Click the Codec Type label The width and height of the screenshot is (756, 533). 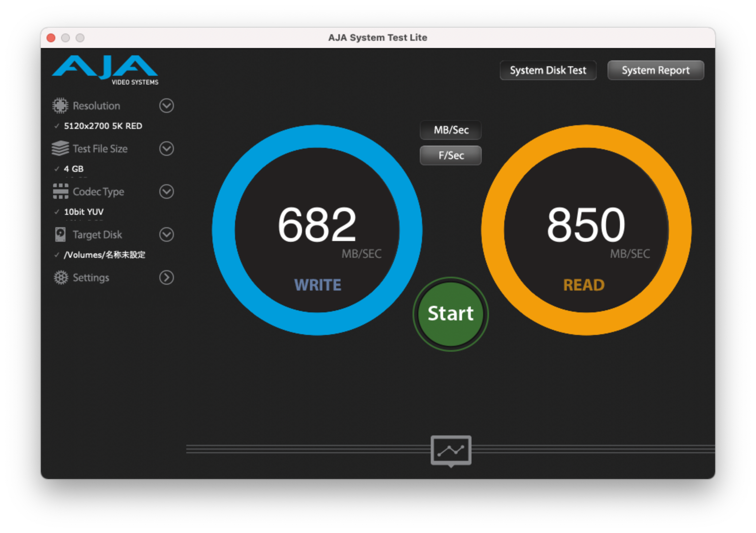pyautogui.click(x=98, y=192)
